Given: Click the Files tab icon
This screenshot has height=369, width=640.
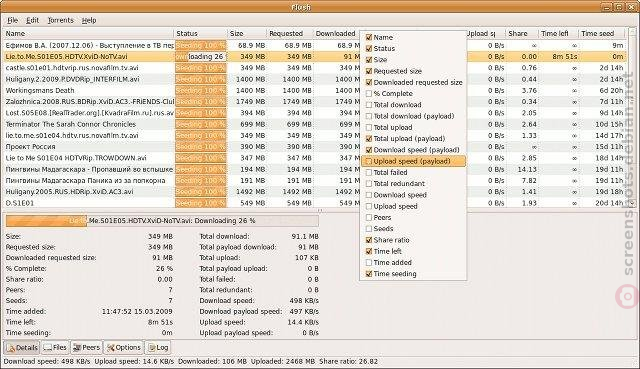Looking at the screenshot, I should (48, 348).
